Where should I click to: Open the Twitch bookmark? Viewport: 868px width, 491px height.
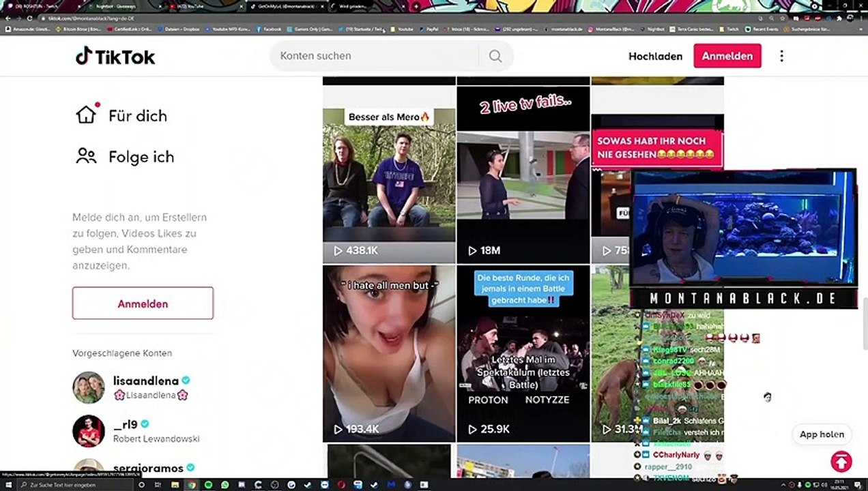click(x=729, y=29)
